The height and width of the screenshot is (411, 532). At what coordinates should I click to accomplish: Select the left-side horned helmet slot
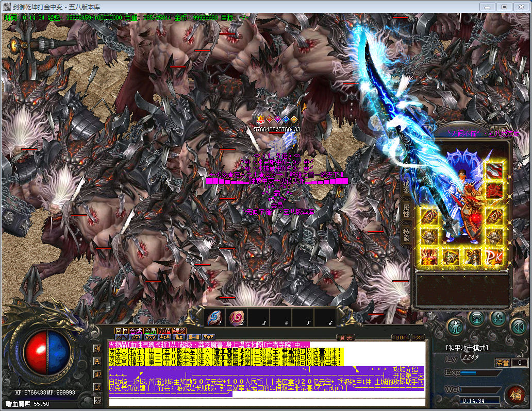point(429,236)
